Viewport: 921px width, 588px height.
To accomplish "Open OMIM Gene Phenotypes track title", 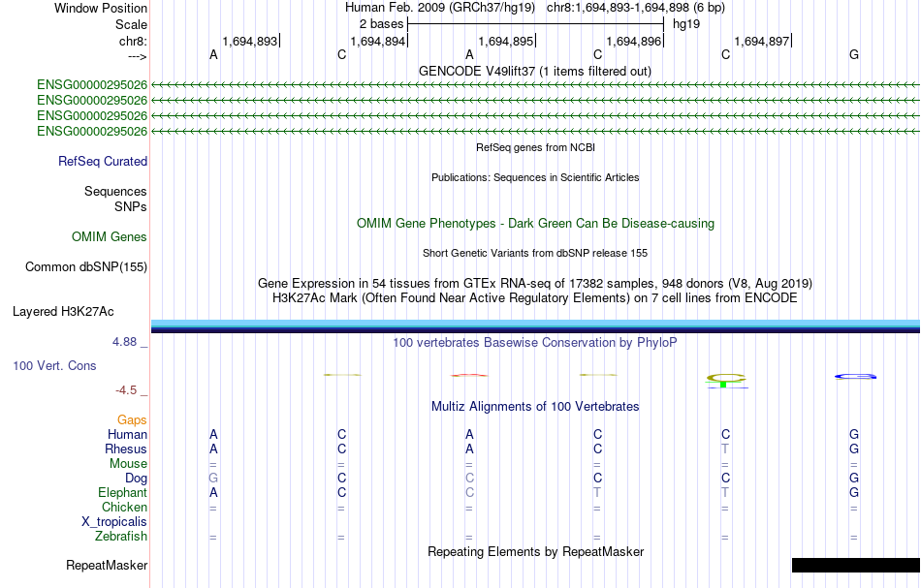I will (535, 224).
